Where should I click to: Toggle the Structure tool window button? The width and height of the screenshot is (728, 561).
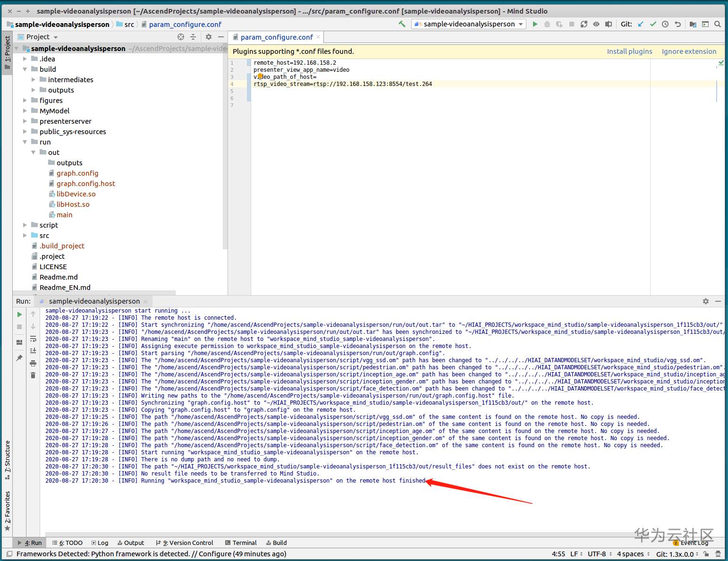click(7, 460)
